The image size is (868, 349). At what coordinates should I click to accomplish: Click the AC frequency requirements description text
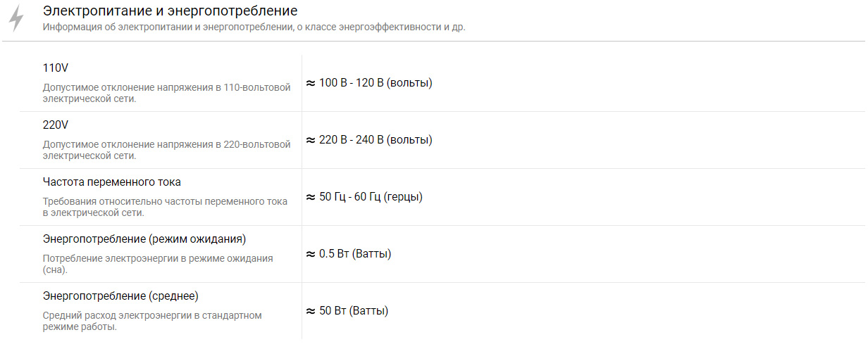(165, 207)
